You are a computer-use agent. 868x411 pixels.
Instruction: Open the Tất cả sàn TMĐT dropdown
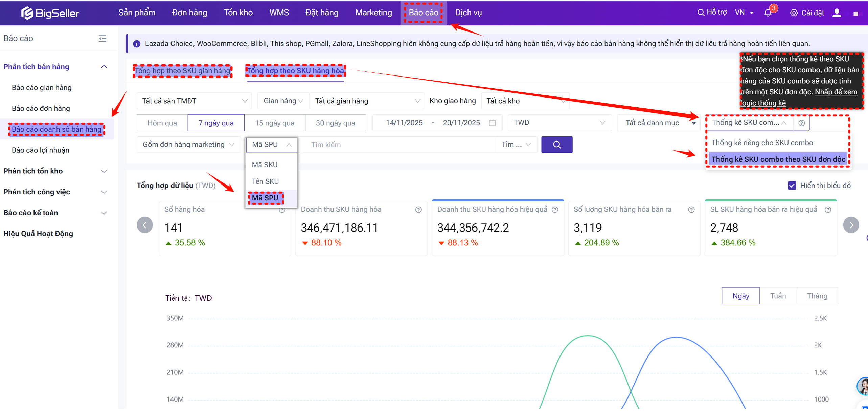click(x=194, y=101)
